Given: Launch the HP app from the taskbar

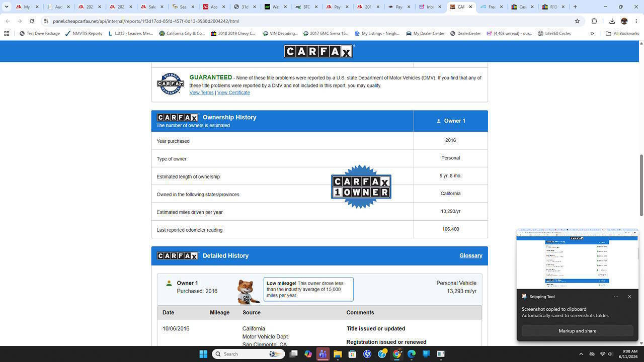Looking at the screenshot, I should pyautogui.click(x=367, y=354).
